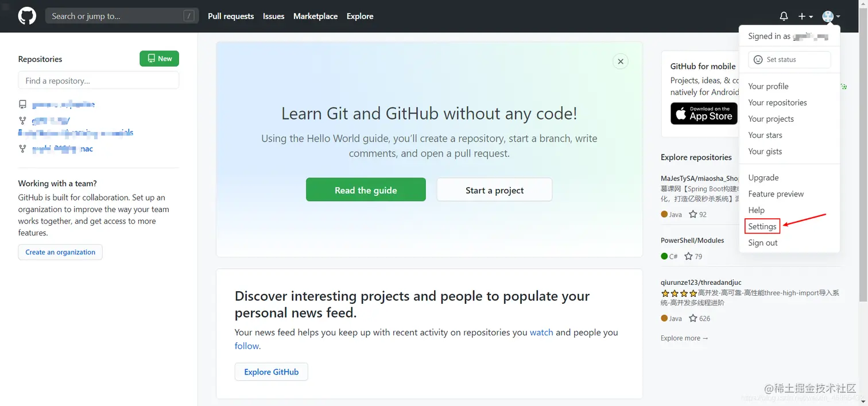Open Settings from user menu

[762, 226]
